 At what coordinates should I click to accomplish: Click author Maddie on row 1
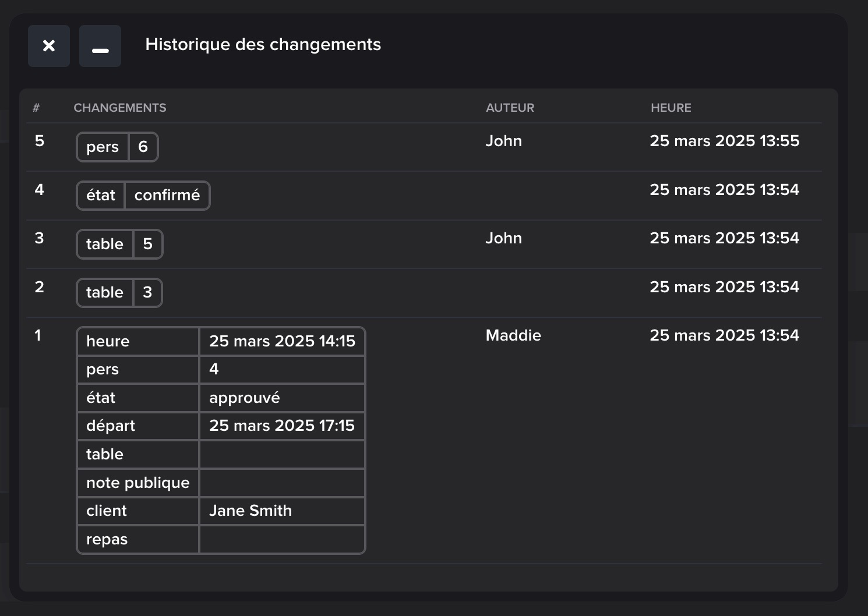click(513, 335)
